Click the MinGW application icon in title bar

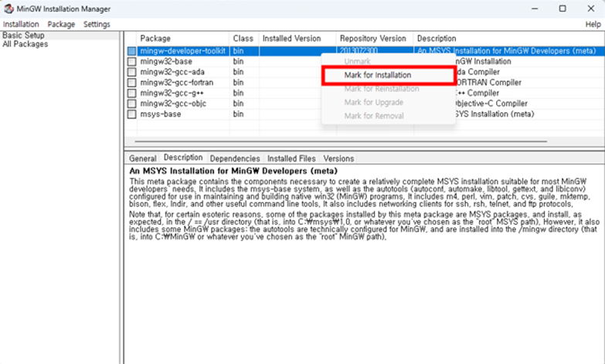8,9
